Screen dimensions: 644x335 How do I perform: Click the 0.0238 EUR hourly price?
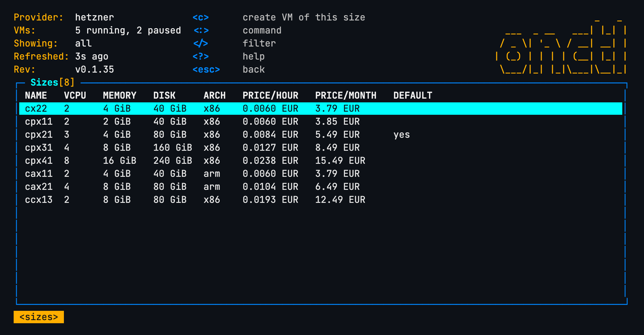pyautogui.click(x=271, y=161)
